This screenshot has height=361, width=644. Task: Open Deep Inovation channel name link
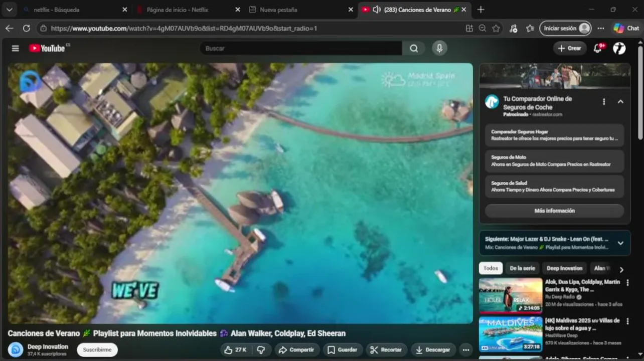pyautogui.click(x=48, y=346)
